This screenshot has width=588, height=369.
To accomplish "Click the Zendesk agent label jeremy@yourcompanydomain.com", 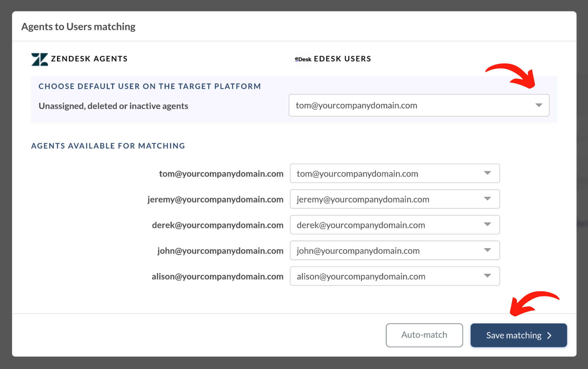I will click(x=215, y=199).
